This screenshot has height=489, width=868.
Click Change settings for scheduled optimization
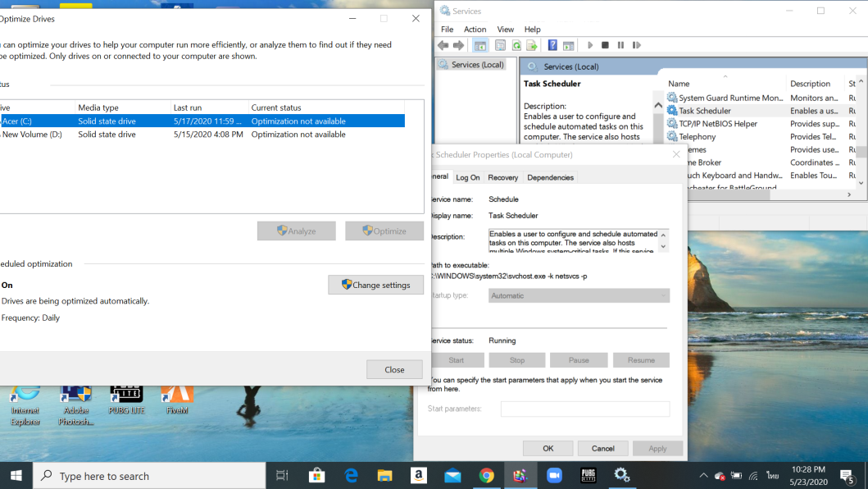tap(376, 285)
